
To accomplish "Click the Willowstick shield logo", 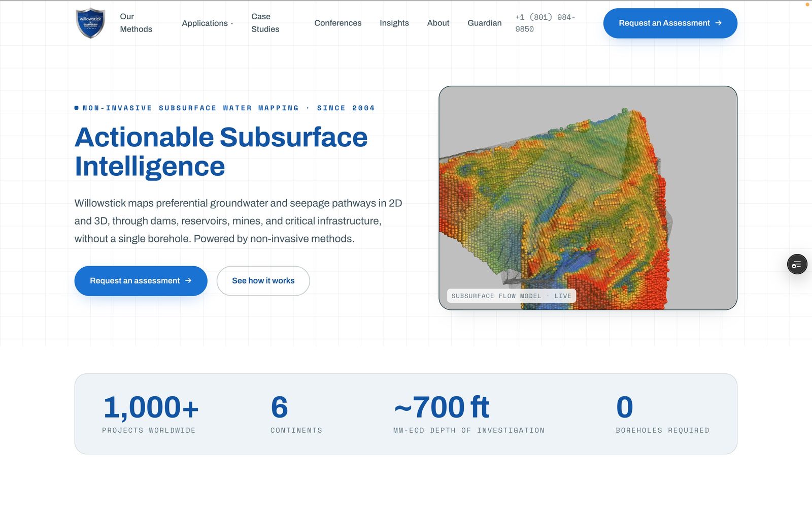I will (x=90, y=23).
